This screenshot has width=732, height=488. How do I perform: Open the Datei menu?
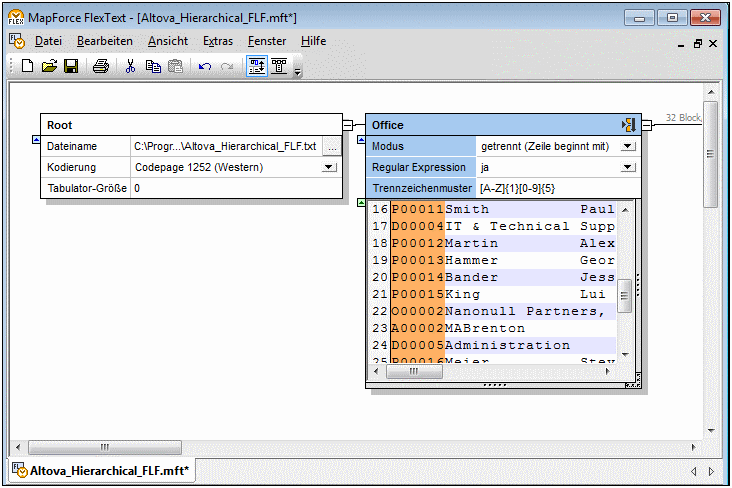click(48, 41)
